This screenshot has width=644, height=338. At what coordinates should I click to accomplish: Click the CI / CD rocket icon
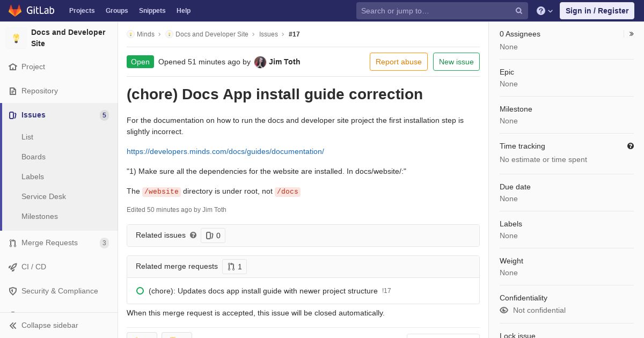pos(13,267)
